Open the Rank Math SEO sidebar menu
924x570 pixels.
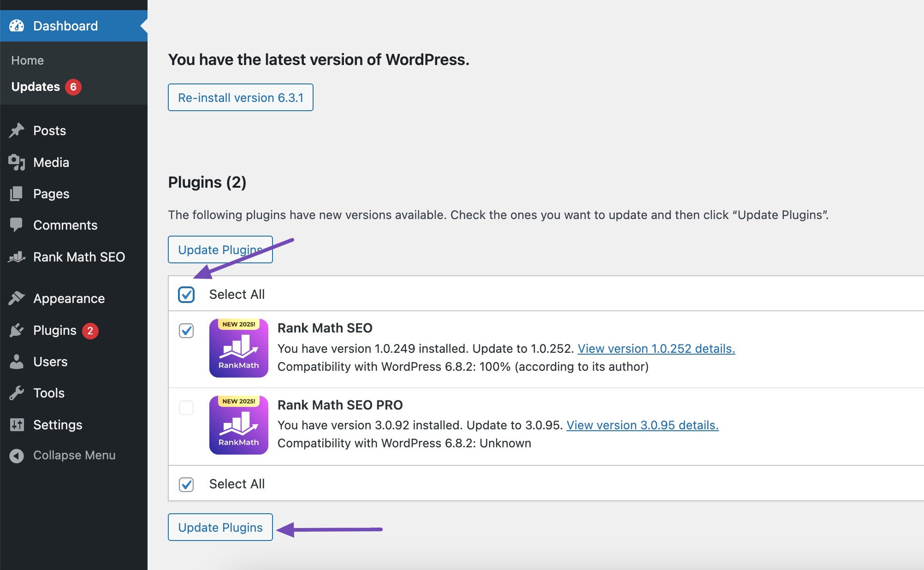(x=74, y=257)
